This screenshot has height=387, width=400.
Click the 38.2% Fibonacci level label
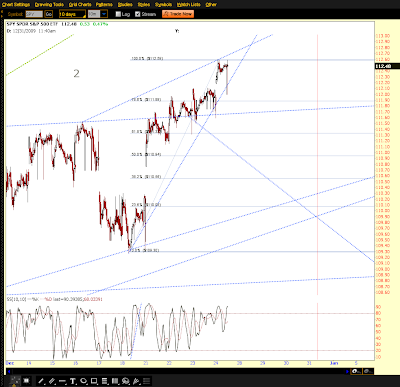146,177
